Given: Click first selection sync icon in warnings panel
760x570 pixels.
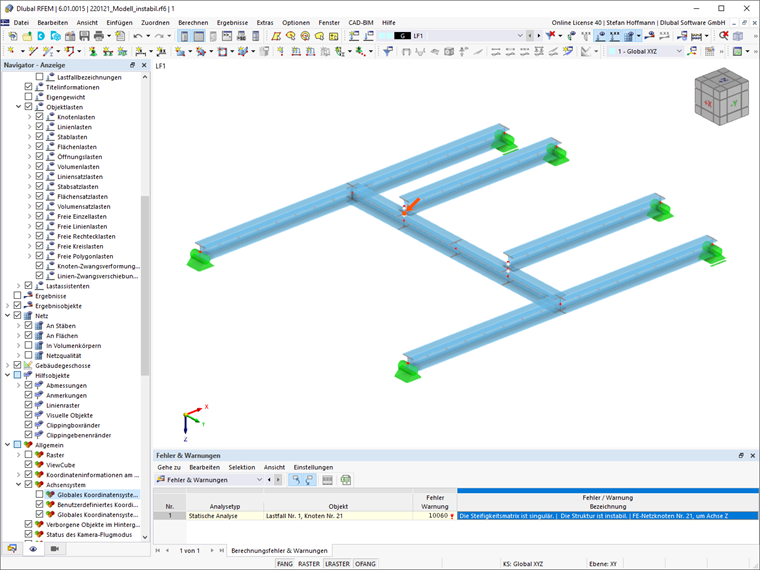Looking at the screenshot, I should pyautogui.click(x=295, y=480).
